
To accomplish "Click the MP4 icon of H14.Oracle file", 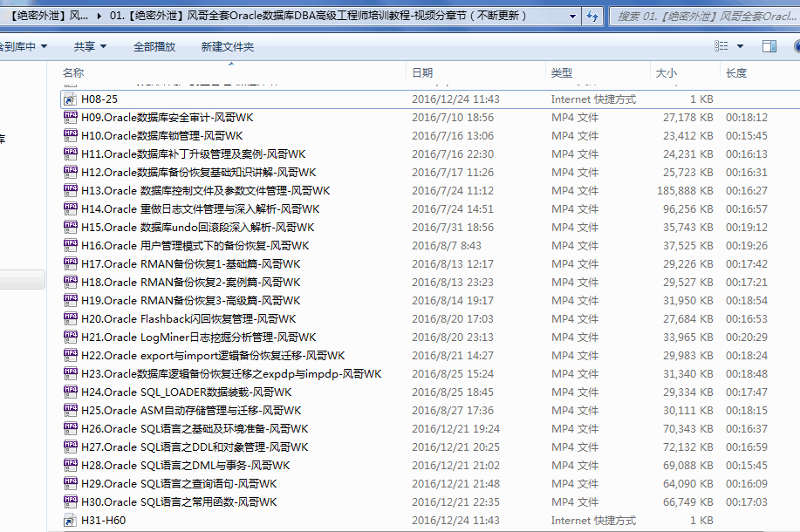I will point(70,209).
